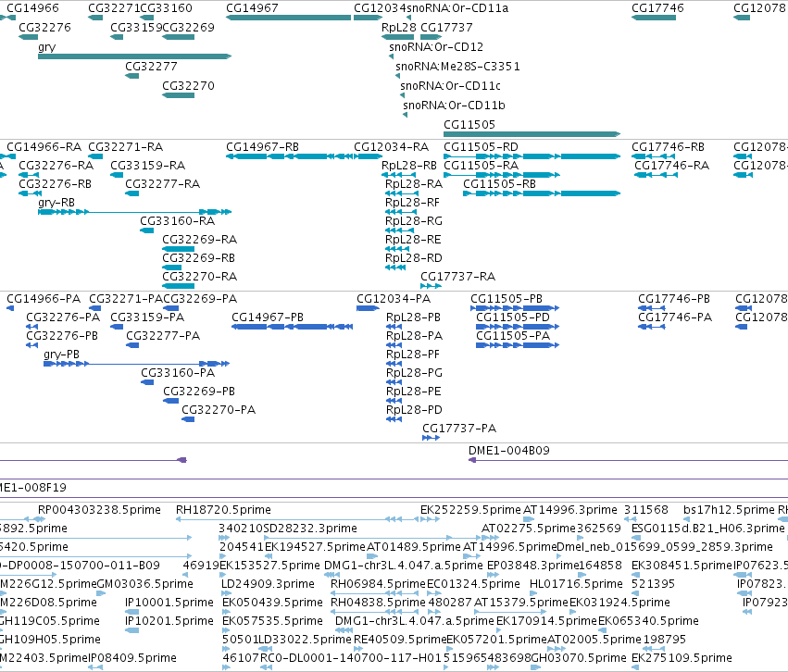Click the EK065340.5prime EST label
This screenshot has width=788, height=672.
coord(648,621)
